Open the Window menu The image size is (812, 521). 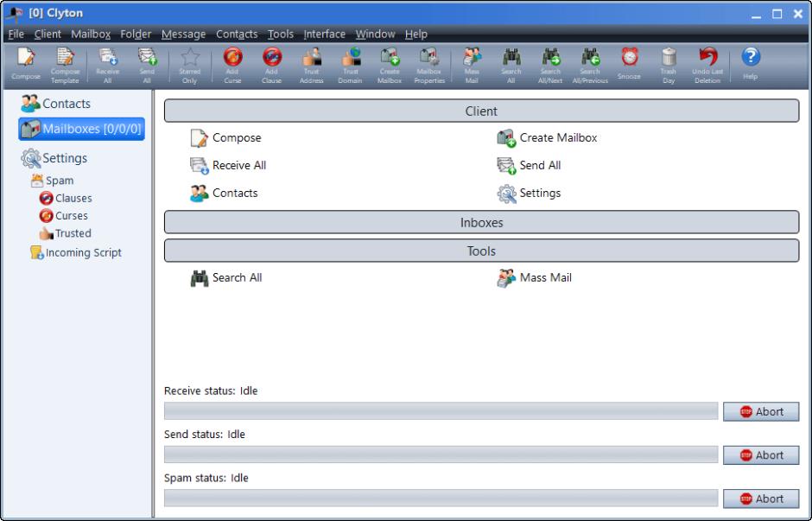pyautogui.click(x=375, y=35)
